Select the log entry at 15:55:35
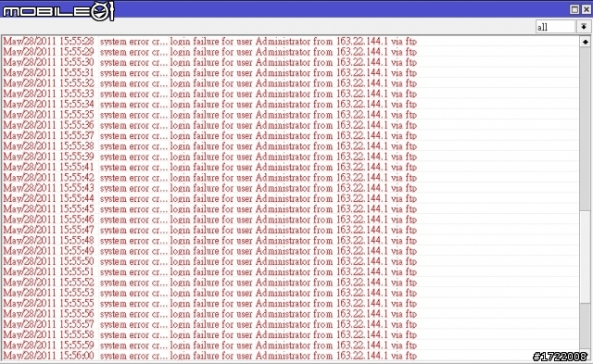593x364 pixels. coord(290,115)
